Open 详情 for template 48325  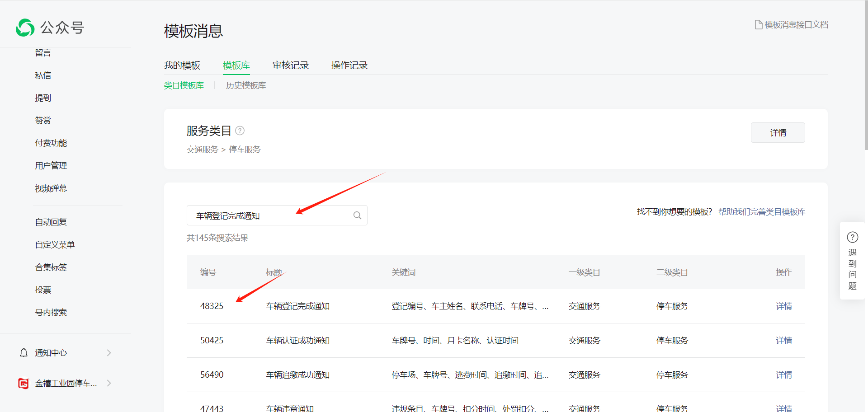(x=784, y=306)
